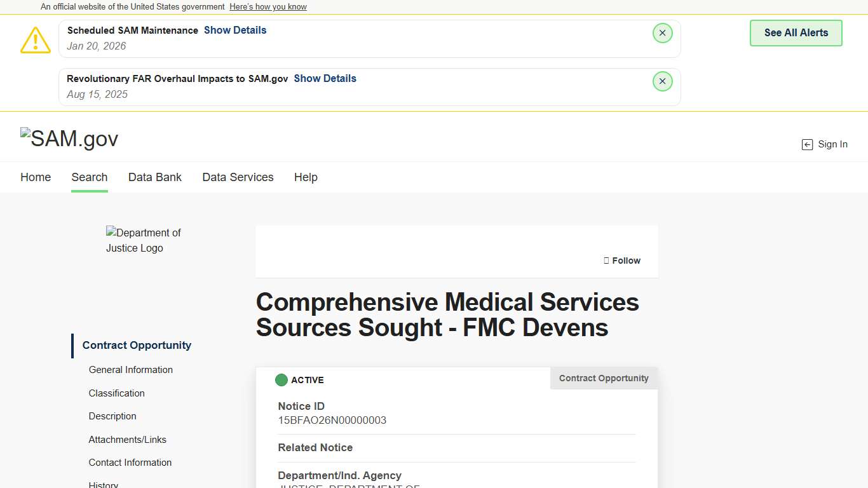This screenshot has height=488, width=868.
Task: Dismiss the Scheduled SAM Maintenance alert
Action: (662, 33)
